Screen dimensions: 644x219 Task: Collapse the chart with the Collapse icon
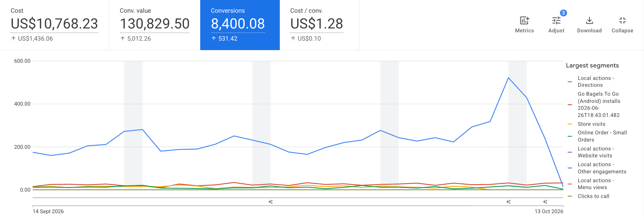[x=622, y=20]
